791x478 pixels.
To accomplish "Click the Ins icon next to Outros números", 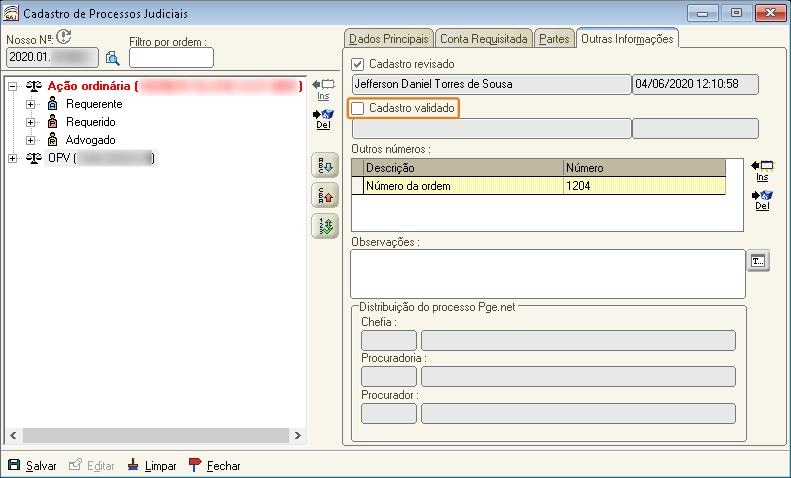I will 762,171.
